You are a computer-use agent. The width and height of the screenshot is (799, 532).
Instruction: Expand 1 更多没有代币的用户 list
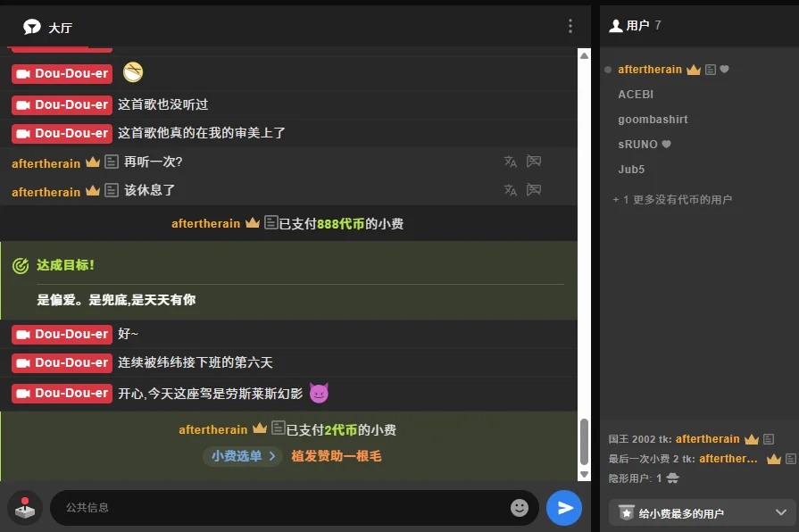[672, 200]
